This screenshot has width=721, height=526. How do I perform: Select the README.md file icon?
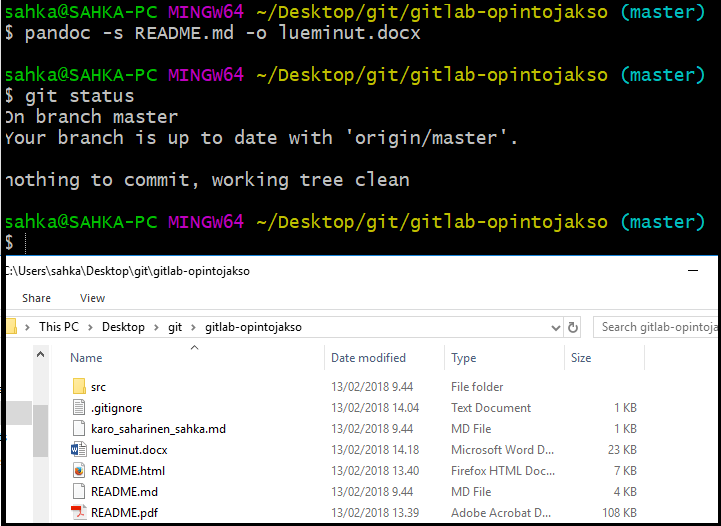80,492
